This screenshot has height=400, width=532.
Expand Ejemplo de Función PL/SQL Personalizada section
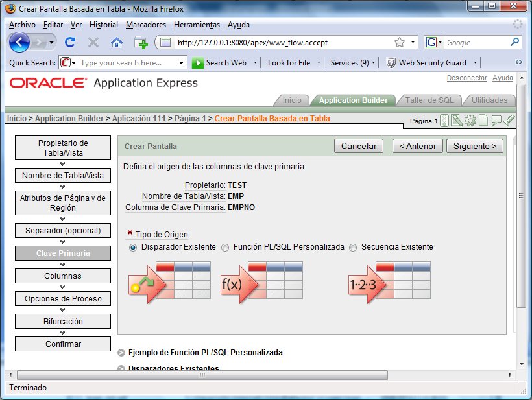click(121, 353)
